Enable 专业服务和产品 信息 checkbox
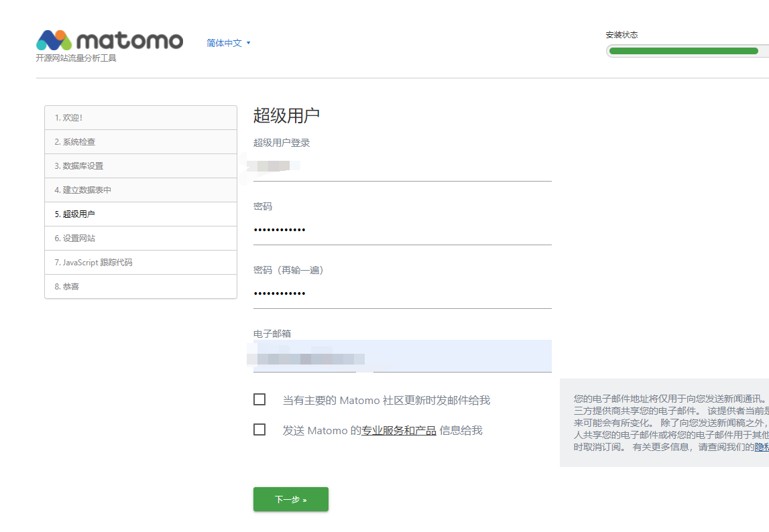This screenshot has height=532, width=769. point(259,429)
